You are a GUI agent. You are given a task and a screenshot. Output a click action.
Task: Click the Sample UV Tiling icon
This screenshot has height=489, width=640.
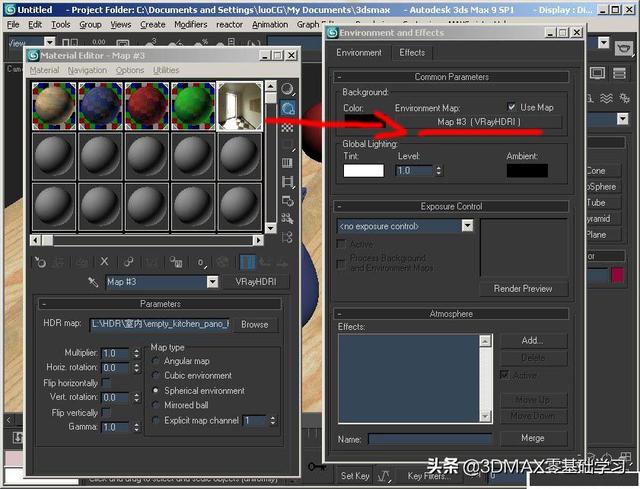[287, 145]
